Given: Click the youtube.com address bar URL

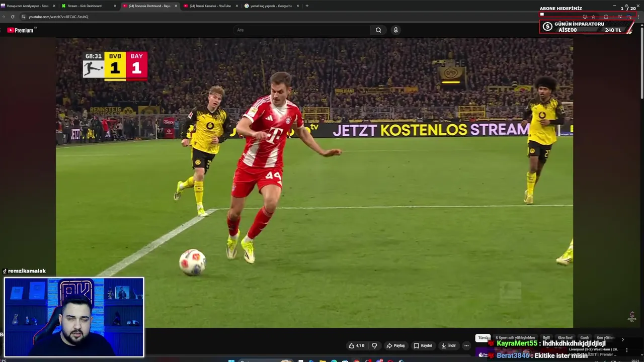Looking at the screenshot, I should (58, 17).
